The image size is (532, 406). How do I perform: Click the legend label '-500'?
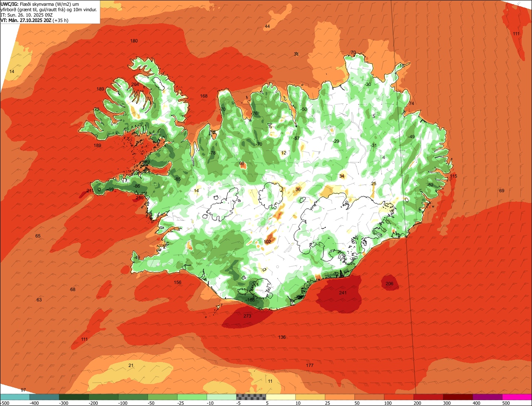click(x=5, y=403)
